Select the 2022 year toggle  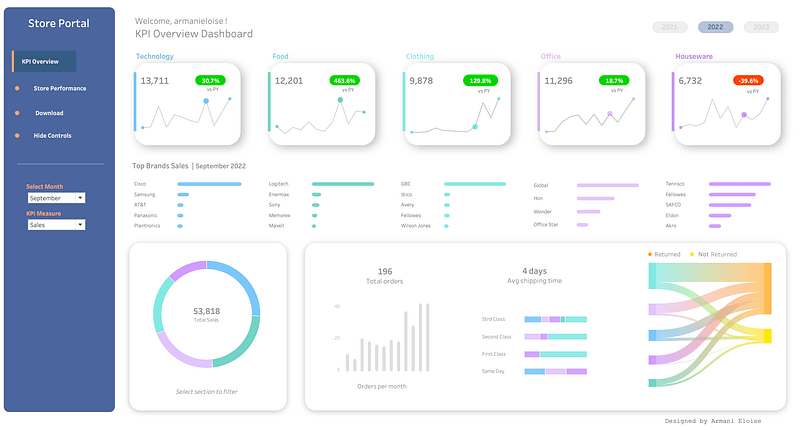pos(715,28)
